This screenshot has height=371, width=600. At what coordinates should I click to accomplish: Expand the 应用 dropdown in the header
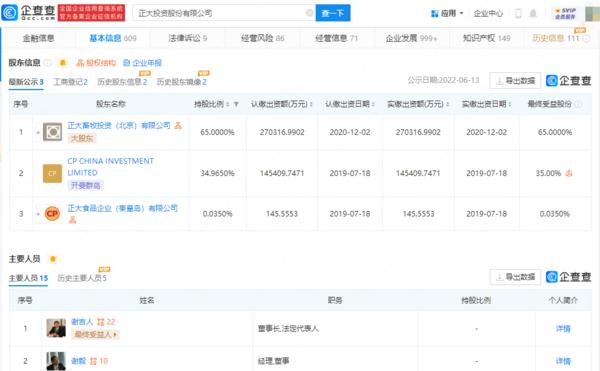pos(447,13)
